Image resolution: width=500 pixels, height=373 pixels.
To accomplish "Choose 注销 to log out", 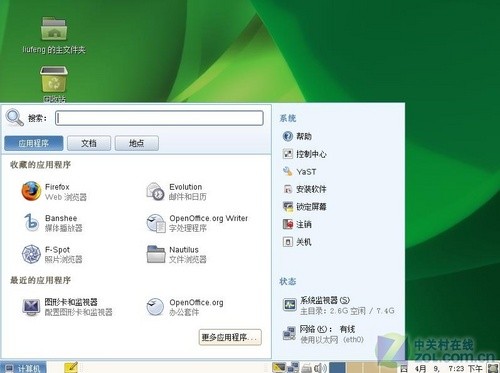I will 297,224.
